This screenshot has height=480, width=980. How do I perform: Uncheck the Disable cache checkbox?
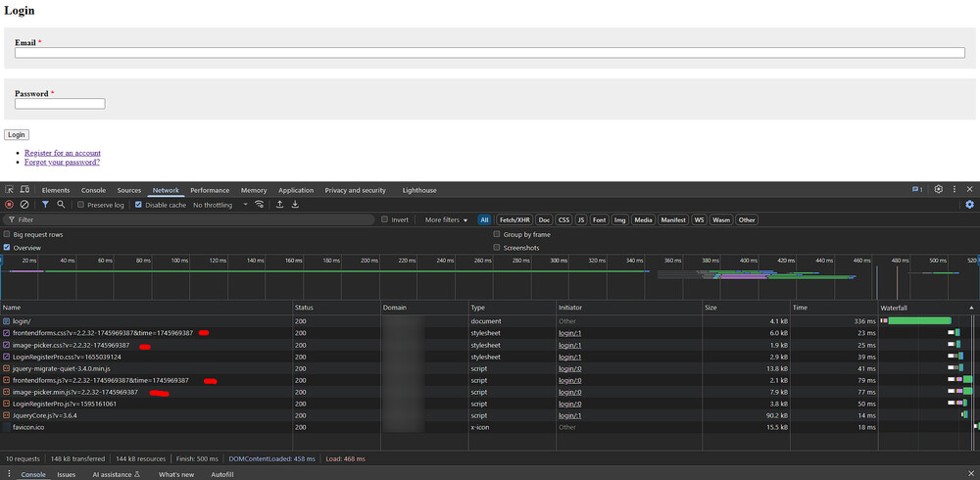coord(138,205)
